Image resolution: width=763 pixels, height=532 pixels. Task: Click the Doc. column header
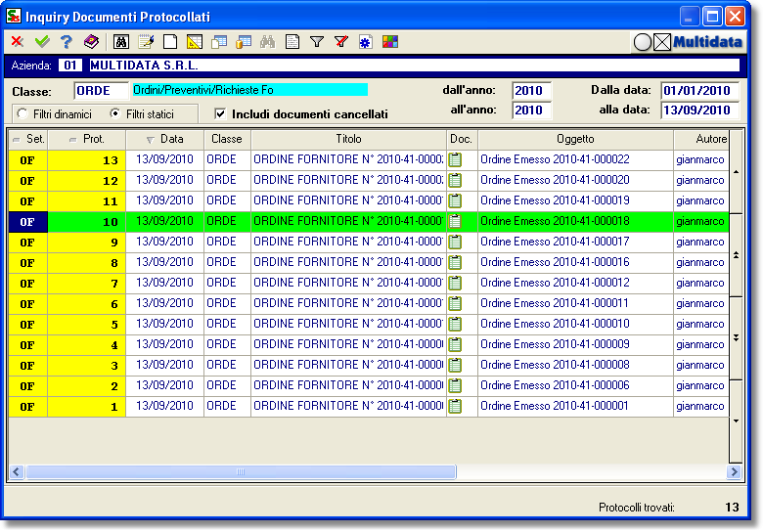(462, 139)
